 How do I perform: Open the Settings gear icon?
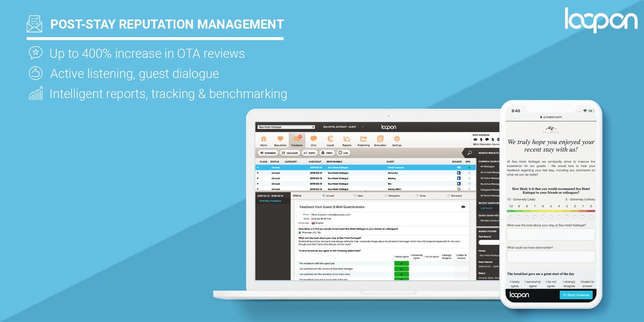(397, 139)
